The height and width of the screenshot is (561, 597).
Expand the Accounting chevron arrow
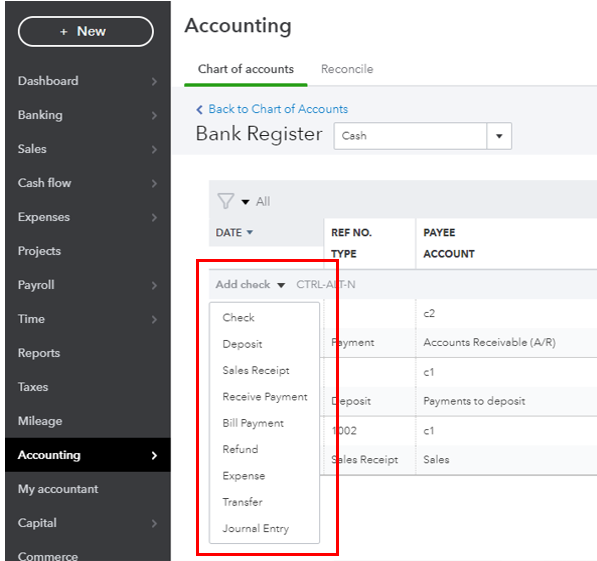click(154, 456)
